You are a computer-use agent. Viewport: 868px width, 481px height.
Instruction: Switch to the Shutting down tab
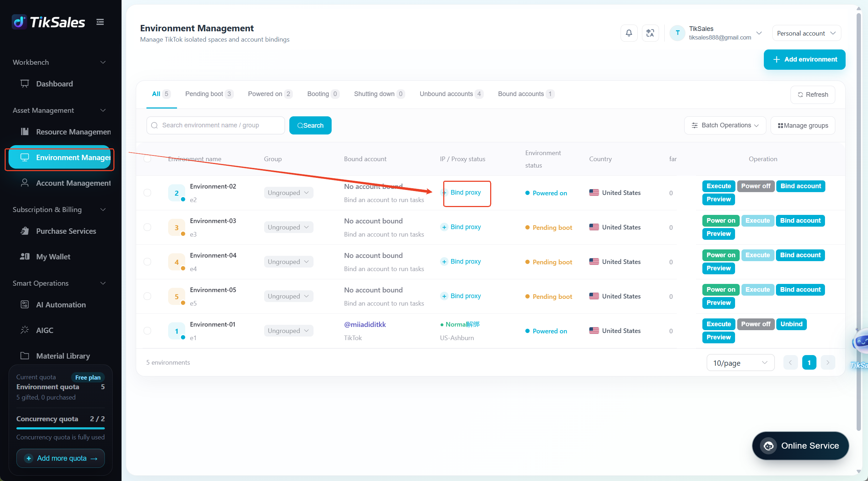[379, 94]
